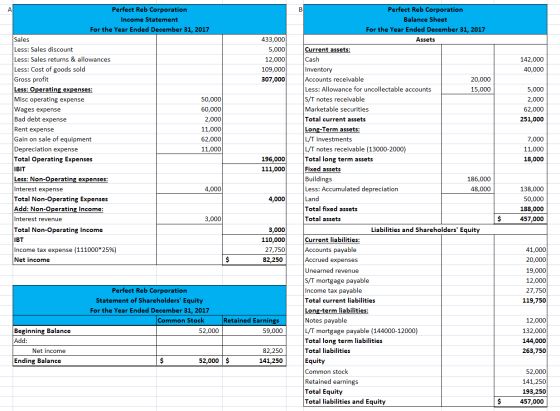The width and height of the screenshot is (560, 411).
Task: Click 'Gain on sale of equipment' label
Action: (52, 140)
